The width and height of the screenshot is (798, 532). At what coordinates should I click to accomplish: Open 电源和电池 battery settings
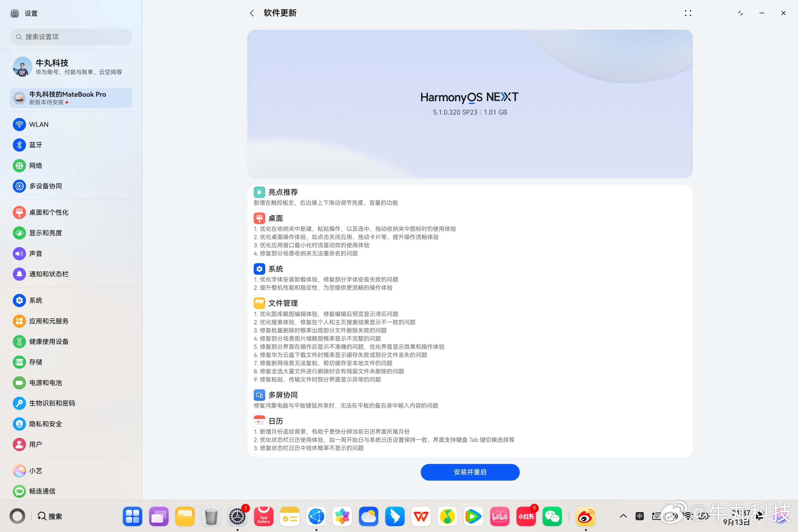tap(71, 383)
